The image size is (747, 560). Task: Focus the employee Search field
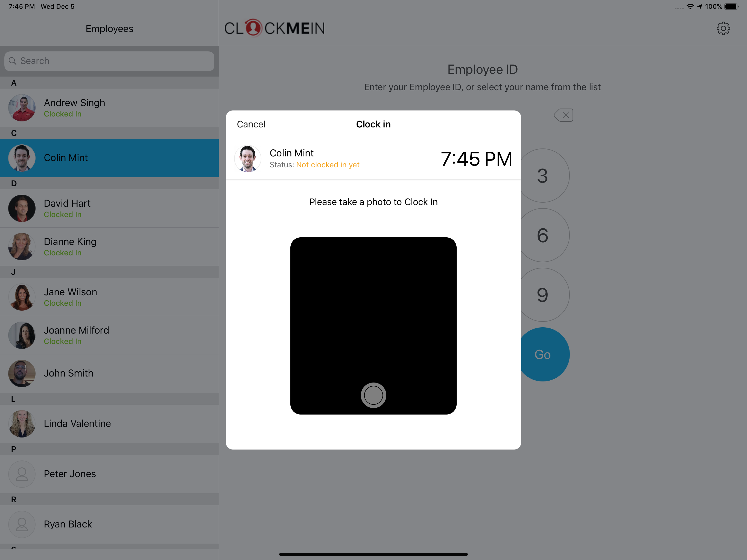(x=109, y=61)
